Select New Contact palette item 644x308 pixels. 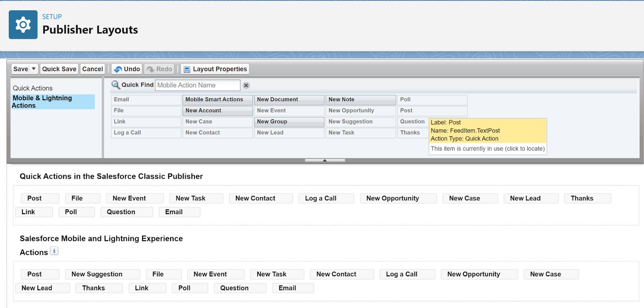click(x=218, y=133)
